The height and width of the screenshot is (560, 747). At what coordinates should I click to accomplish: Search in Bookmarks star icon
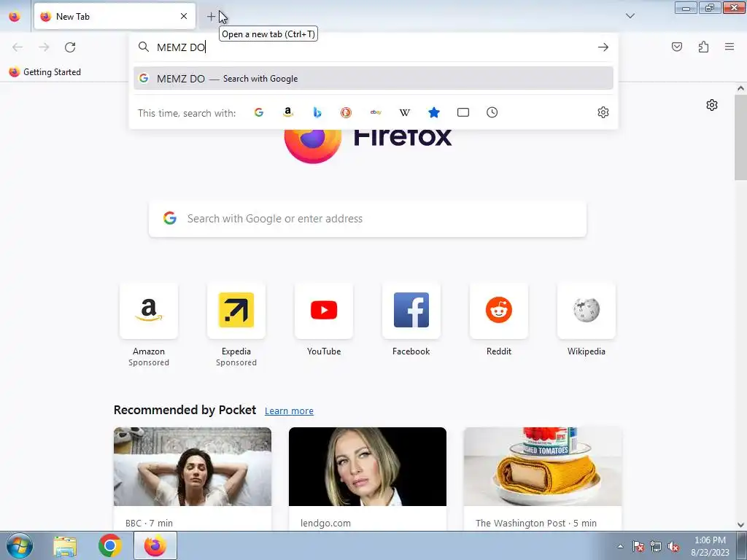point(434,112)
